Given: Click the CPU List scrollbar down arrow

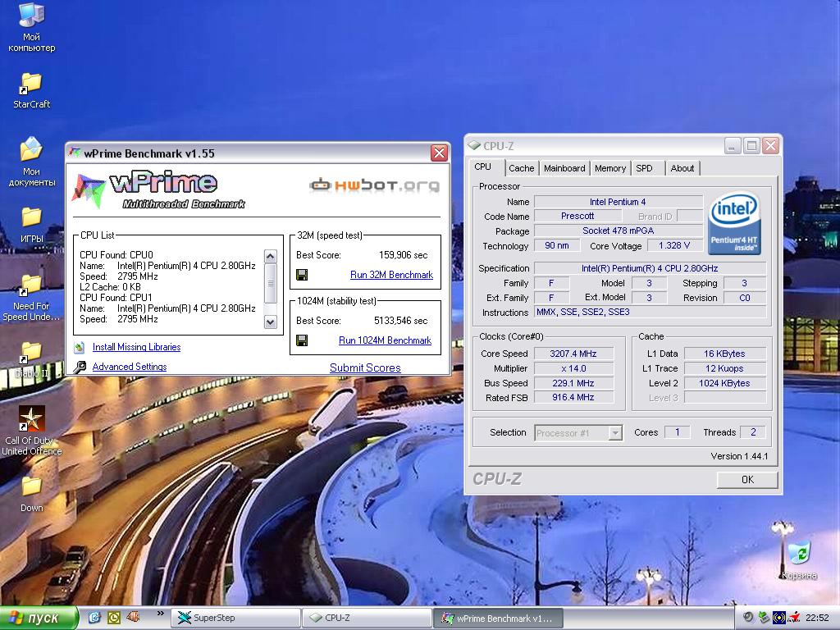Looking at the screenshot, I should pos(271,322).
